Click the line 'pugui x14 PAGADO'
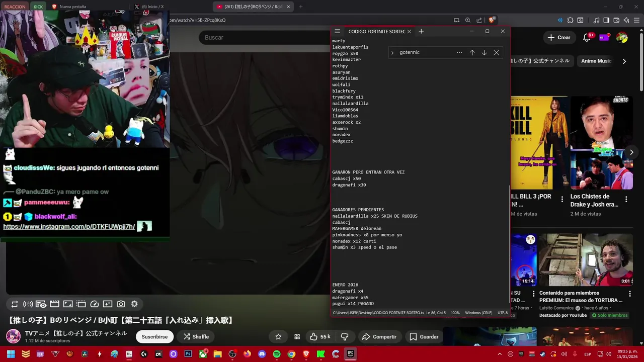This screenshot has height=362, width=644. click(353, 304)
